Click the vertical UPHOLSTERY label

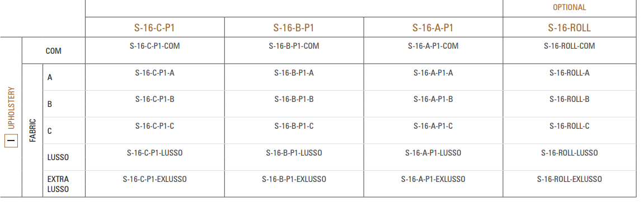(12, 107)
